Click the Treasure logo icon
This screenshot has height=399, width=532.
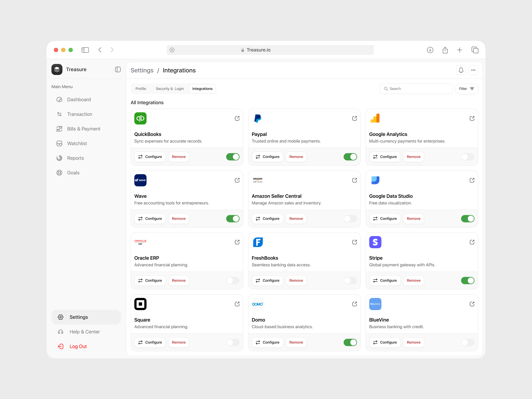(x=57, y=69)
